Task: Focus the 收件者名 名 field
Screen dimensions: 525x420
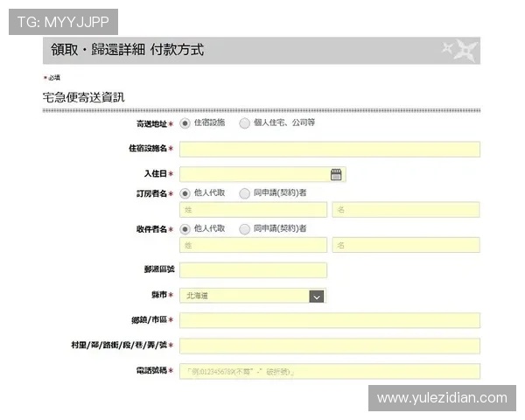Action: (x=406, y=245)
